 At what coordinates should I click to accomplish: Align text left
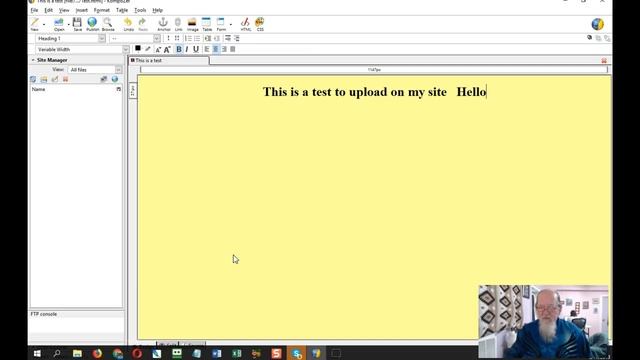[x=207, y=49]
